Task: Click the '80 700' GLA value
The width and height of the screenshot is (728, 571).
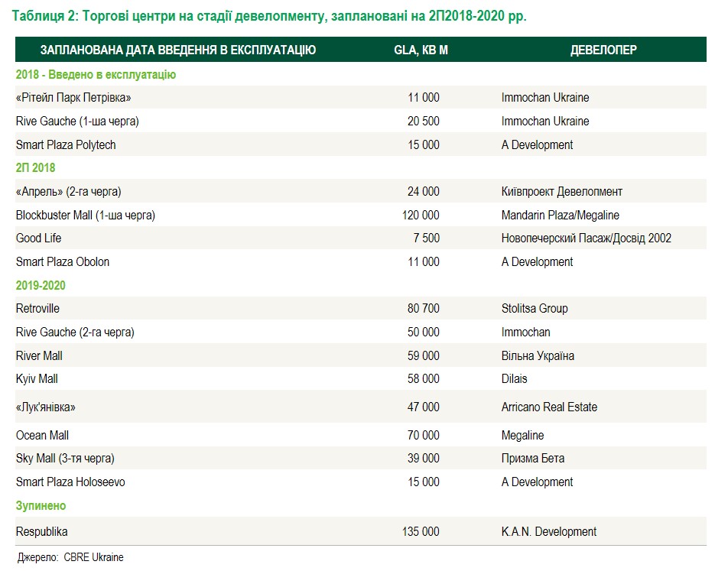Action: click(424, 309)
